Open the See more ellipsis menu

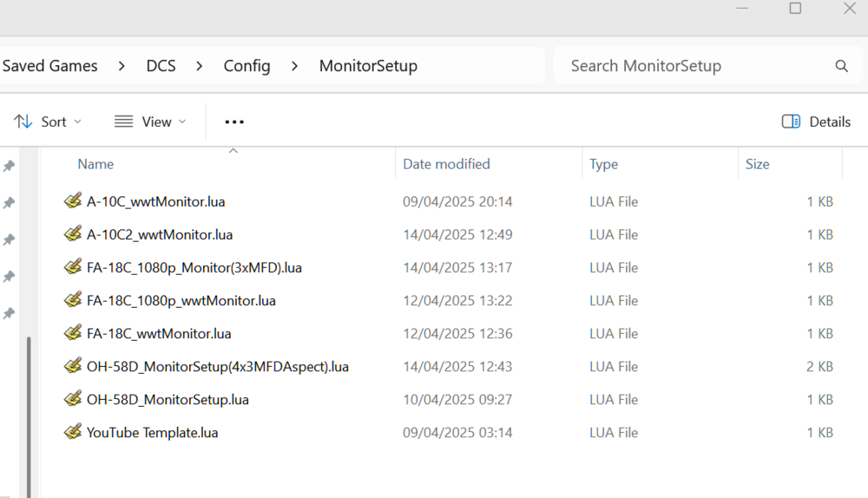(234, 121)
